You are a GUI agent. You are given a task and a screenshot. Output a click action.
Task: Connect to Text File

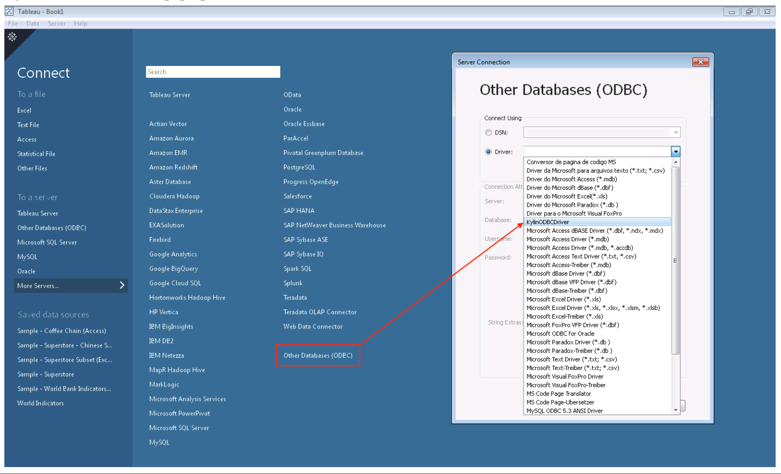(x=28, y=125)
